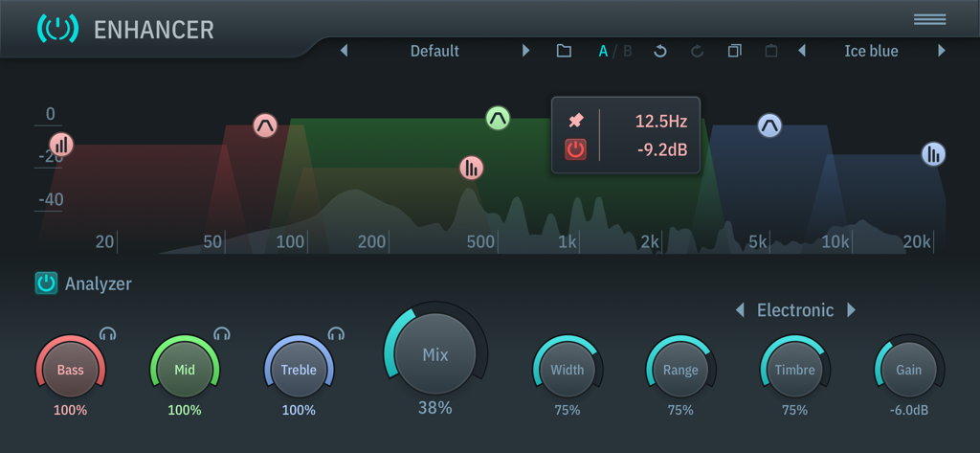Toggle the Analyzer power button
Viewport: 980px width, 453px height.
pyautogui.click(x=46, y=283)
